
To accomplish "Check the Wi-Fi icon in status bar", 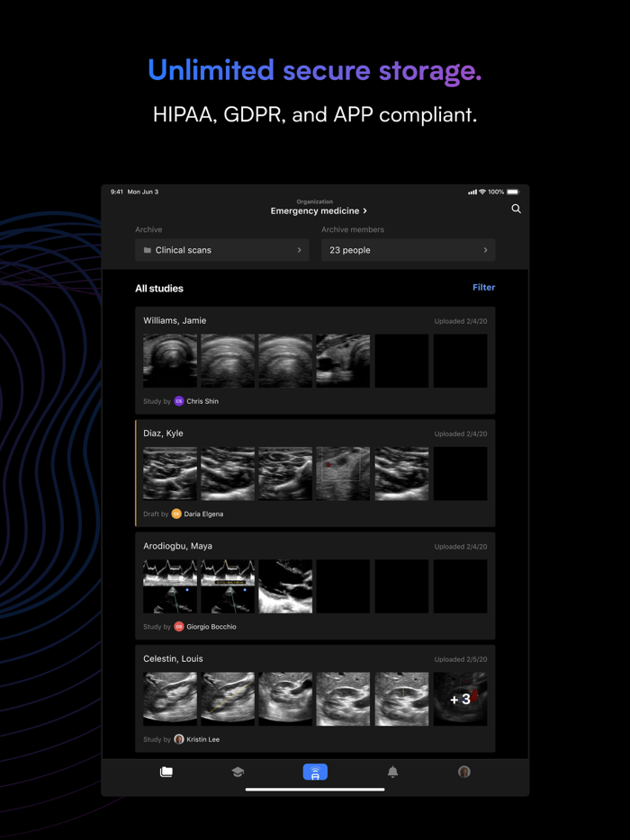I will 482,192.
